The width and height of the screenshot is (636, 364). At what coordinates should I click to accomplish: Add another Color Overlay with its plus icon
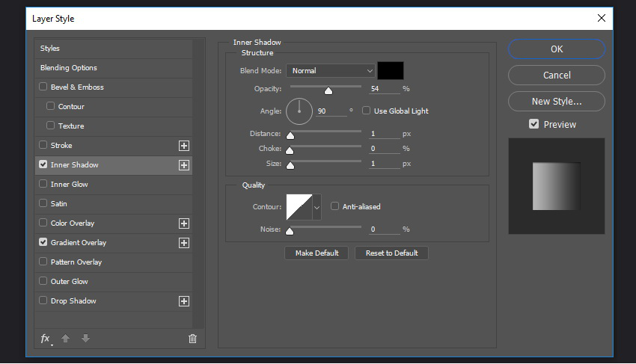184,223
